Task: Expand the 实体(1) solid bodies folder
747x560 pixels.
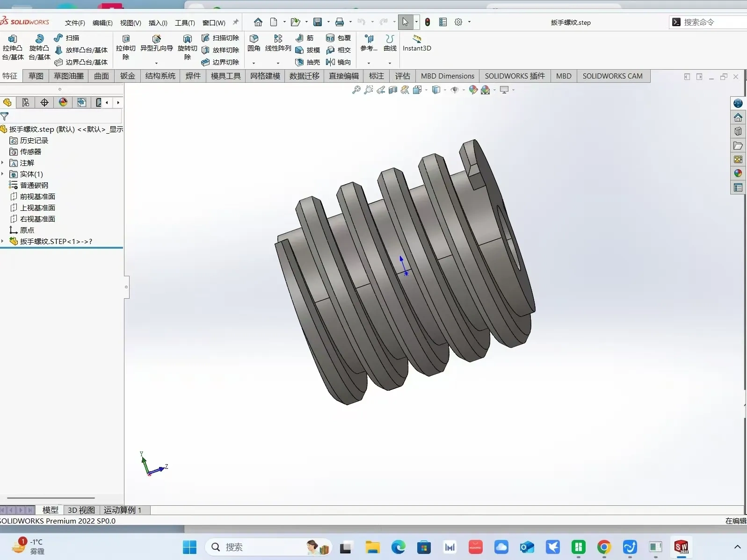Action: tap(3, 174)
